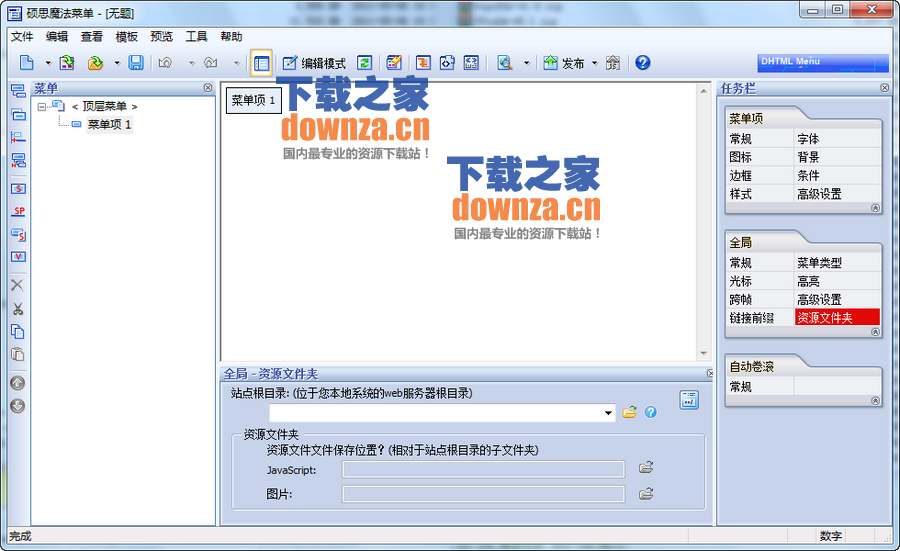Click the 编辑模式 edit mode button
The width and height of the screenshot is (900, 551).
tap(314, 63)
